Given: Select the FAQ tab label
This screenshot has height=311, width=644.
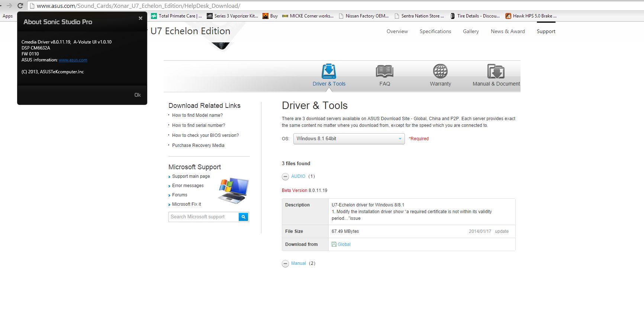Looking at the screenshot, I should [385, 84].
